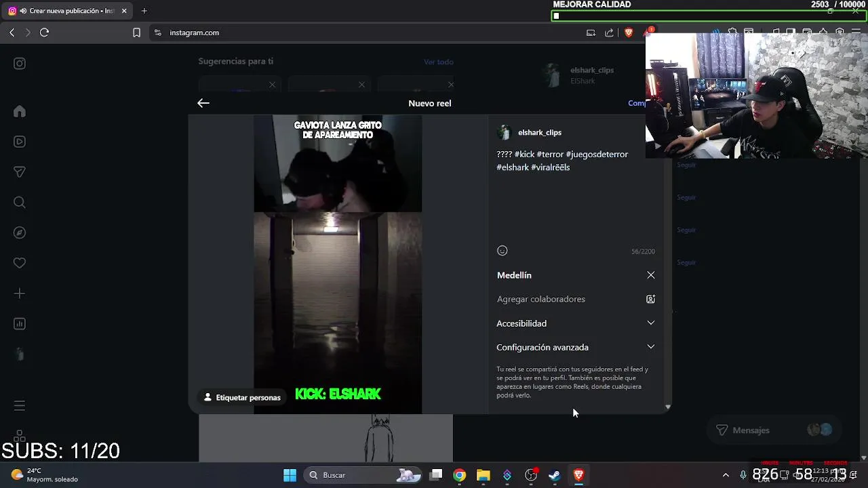Open direct messages paper-plane sidebar icon
The height and width of the screenshot is (488, 868).
[20, 172]
